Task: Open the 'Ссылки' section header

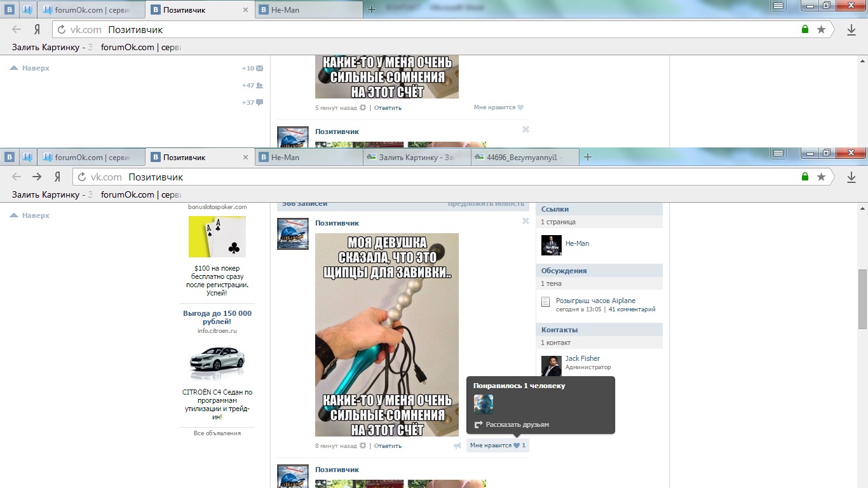Action: click(599, 209)
